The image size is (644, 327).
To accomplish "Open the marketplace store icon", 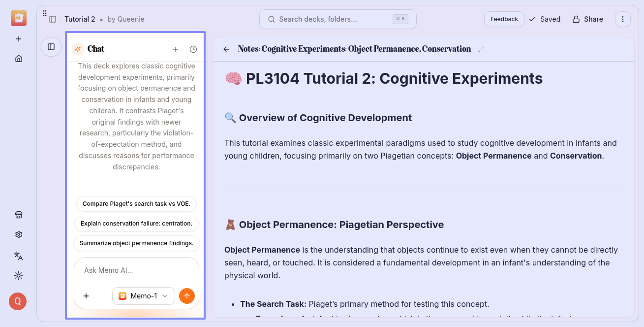I will tap(19, 215).
